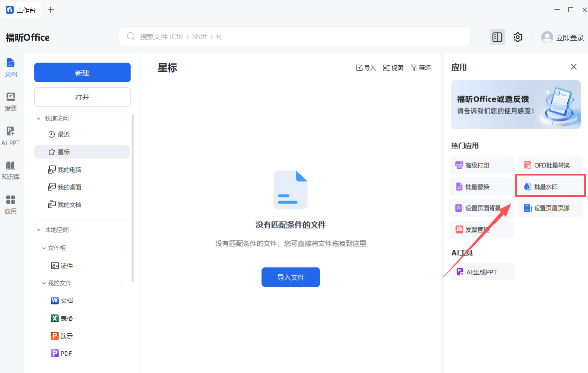
Task: Click the 筛选 toolbar item
Action: coord(421,68)
